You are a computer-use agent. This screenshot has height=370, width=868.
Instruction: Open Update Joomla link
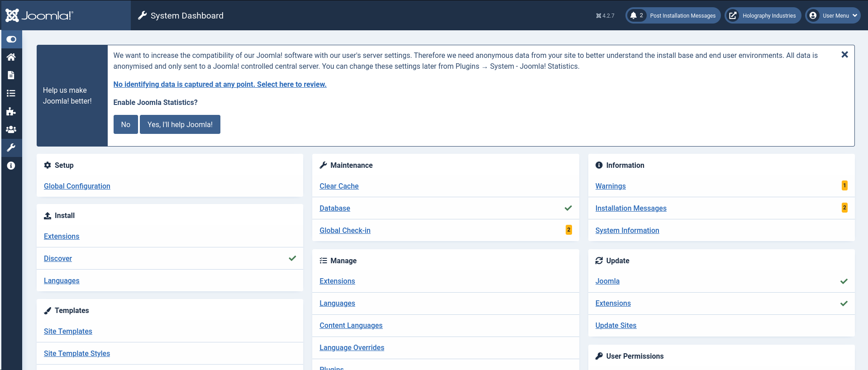click(x=607, y=281)
